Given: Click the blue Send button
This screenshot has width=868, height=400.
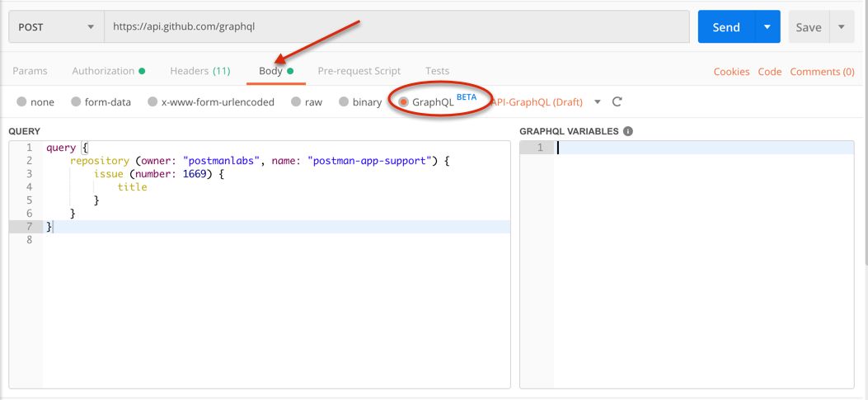Looking at the screenshot, I should coord(726,26).
